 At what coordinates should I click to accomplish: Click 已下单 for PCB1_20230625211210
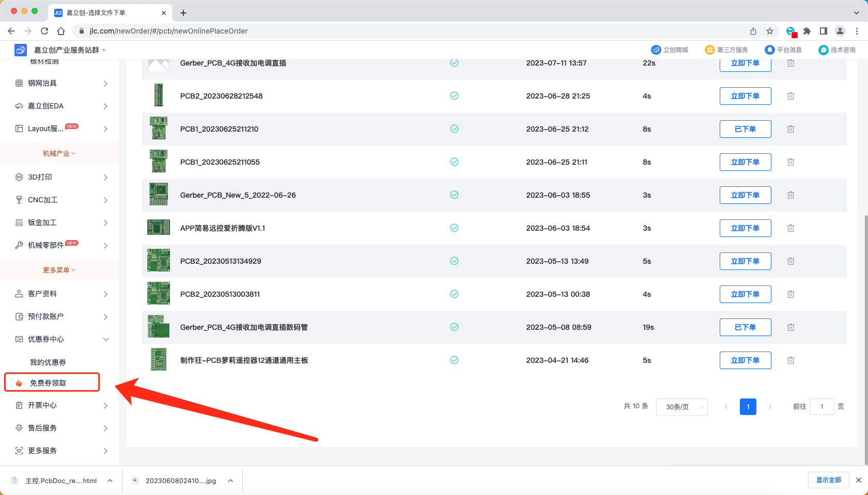(745, 129)
